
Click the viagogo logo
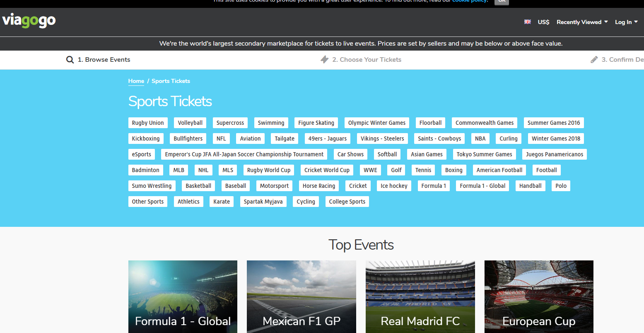click(29, 20)
